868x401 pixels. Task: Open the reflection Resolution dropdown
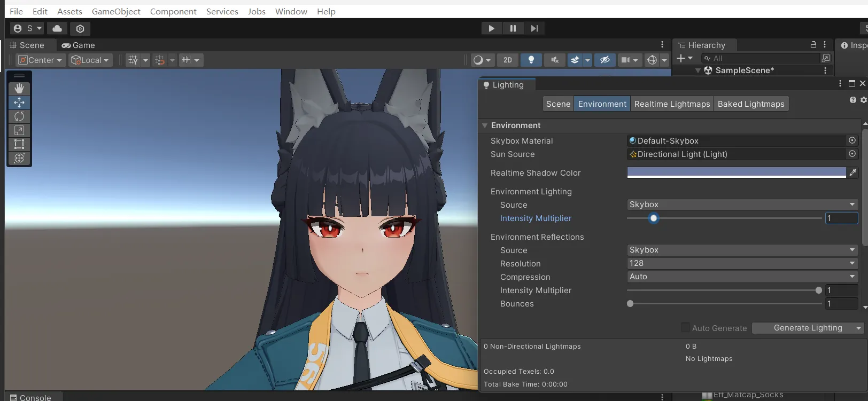[x=742, y=263]
